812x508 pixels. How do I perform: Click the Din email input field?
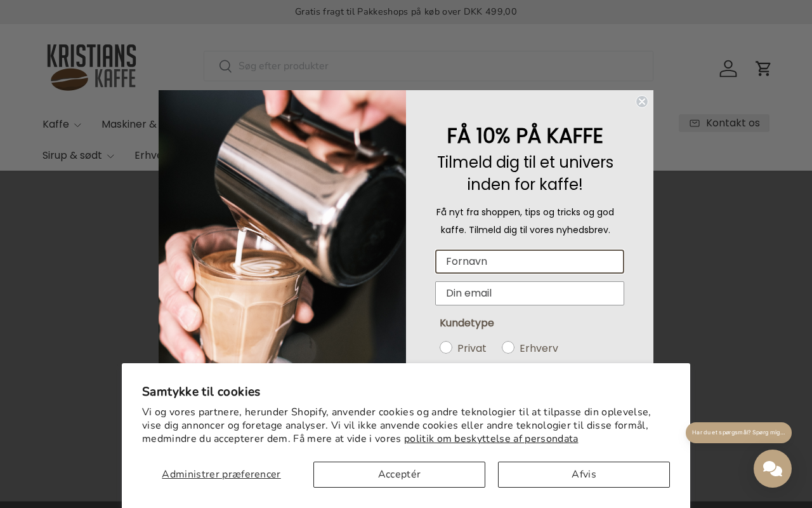(x=530, y=293)
